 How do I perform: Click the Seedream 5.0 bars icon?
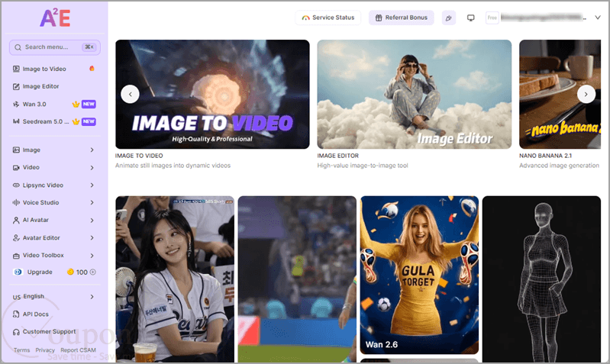tap(16, 121)
